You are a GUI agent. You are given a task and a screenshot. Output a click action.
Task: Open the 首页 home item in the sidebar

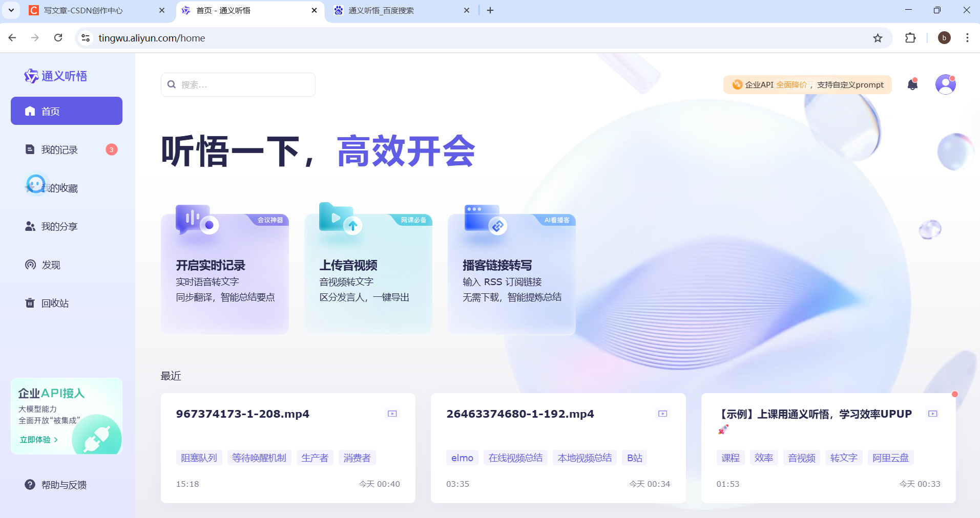tap(67, 111)
